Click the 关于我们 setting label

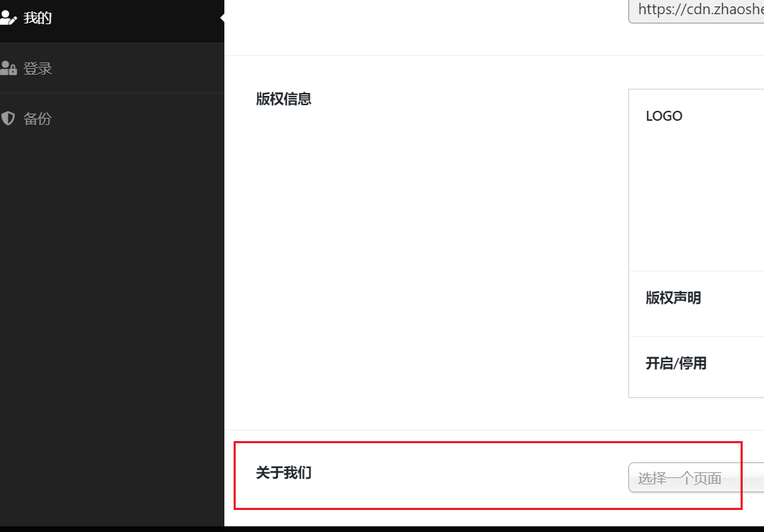tap(283, 472)
